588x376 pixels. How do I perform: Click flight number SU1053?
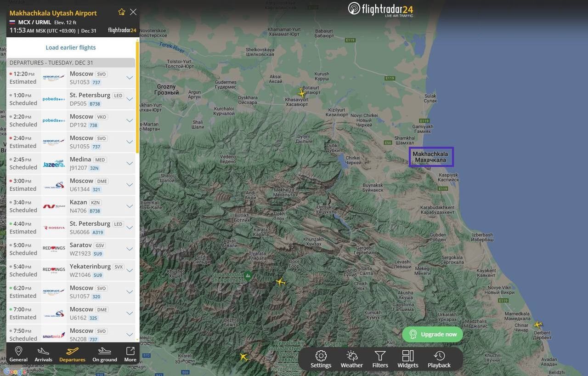79,82
